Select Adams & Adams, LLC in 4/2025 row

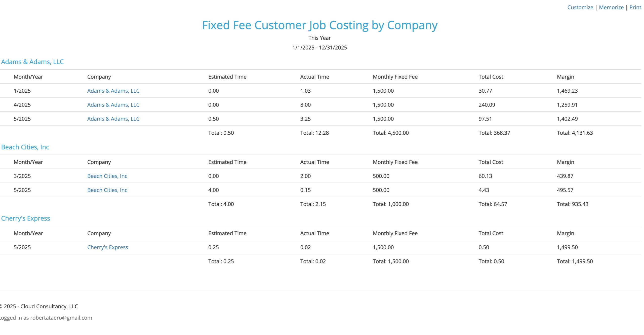pos(113,105)
